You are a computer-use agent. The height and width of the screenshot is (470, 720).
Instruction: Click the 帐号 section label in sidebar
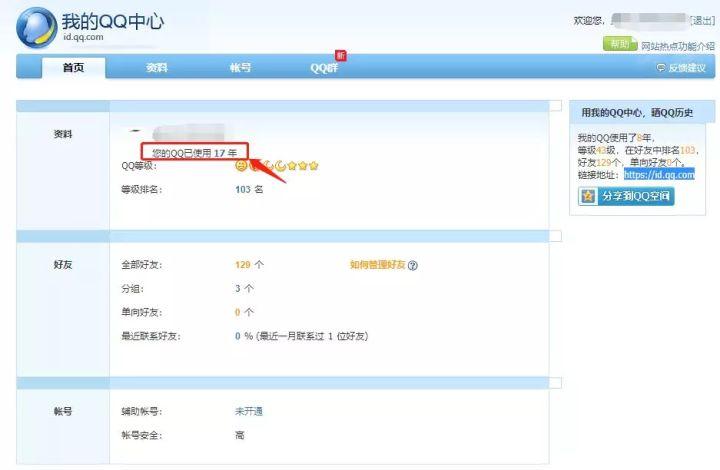(x=63, y=411)
